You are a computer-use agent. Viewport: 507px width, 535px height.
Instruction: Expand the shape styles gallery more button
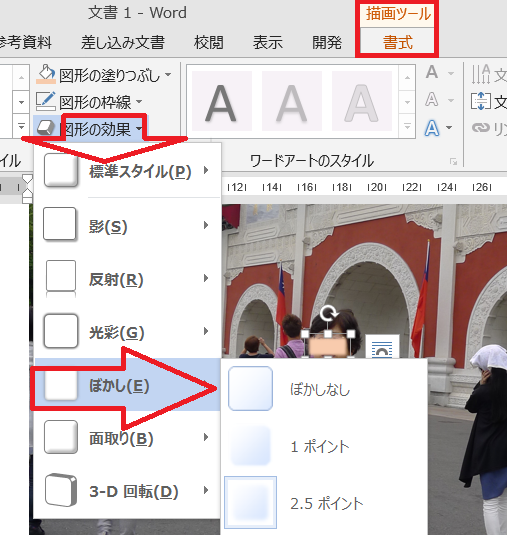click(x=21, y=126)
